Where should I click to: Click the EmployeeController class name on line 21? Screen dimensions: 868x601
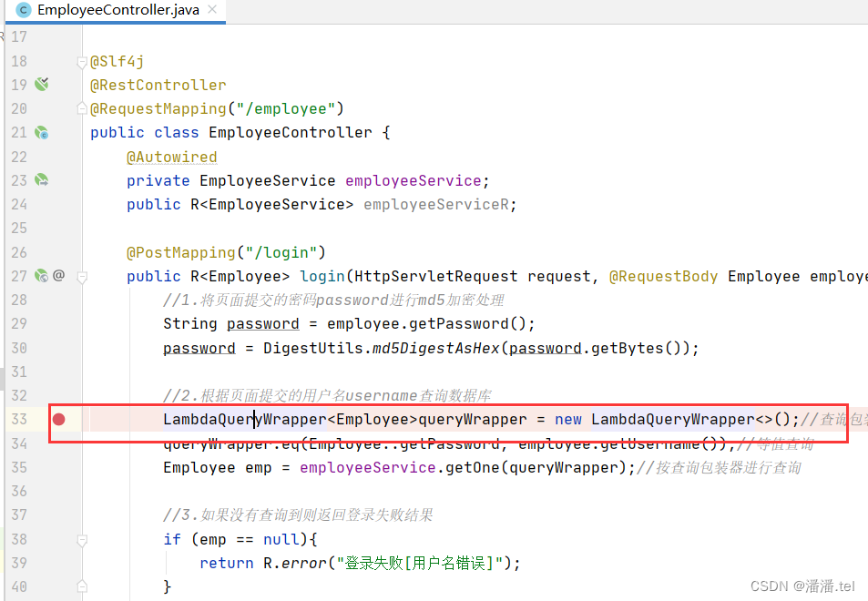(x=290, y=132)
